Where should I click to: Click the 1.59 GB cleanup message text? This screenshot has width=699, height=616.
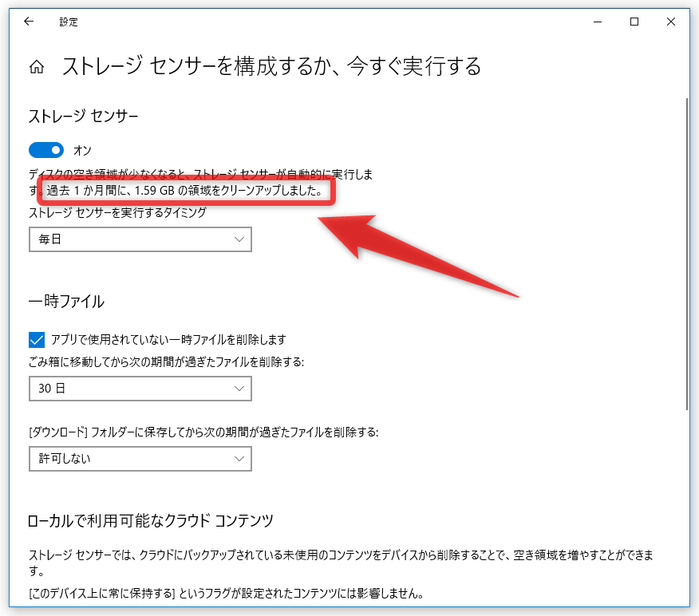coord(185,191)
